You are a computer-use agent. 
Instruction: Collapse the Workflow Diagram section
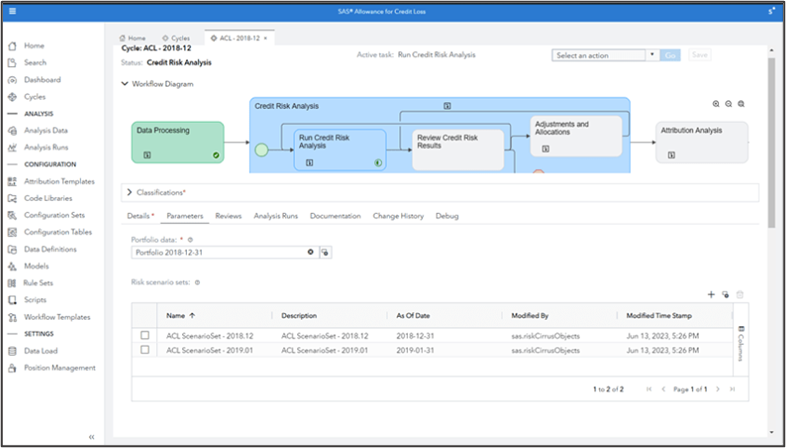pos(125,84)
